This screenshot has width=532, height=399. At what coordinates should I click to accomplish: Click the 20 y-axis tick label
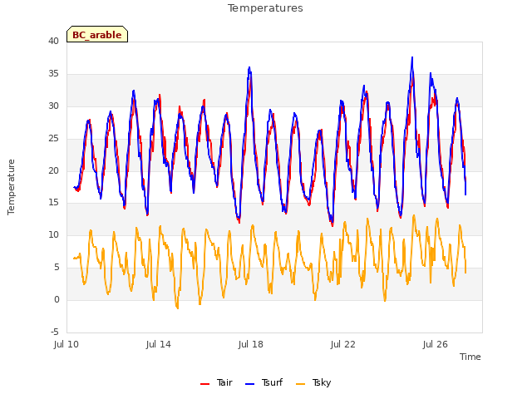tap(53, 170)
